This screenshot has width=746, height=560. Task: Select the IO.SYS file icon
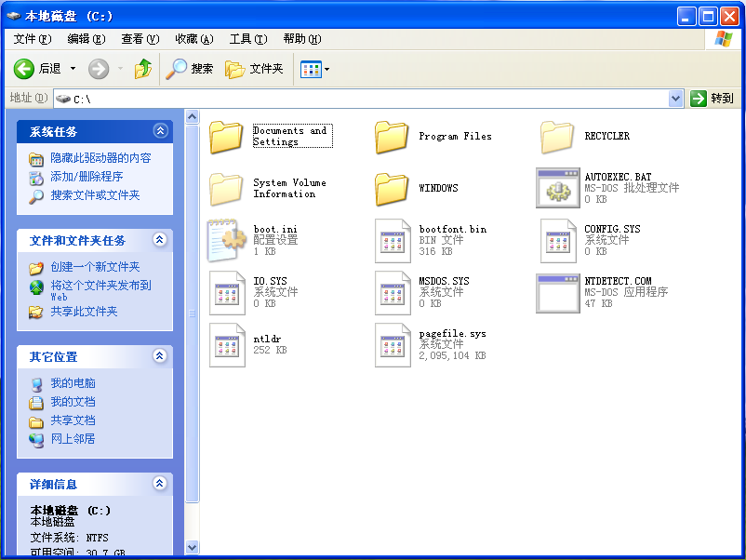point(227,293)
